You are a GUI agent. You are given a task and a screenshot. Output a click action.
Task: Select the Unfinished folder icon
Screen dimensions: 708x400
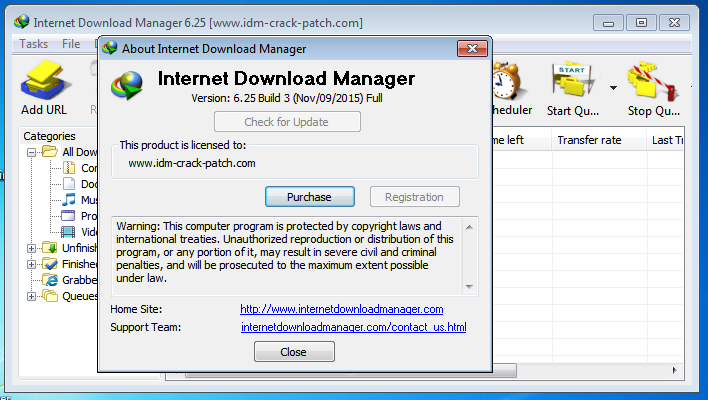click(50, 248)
